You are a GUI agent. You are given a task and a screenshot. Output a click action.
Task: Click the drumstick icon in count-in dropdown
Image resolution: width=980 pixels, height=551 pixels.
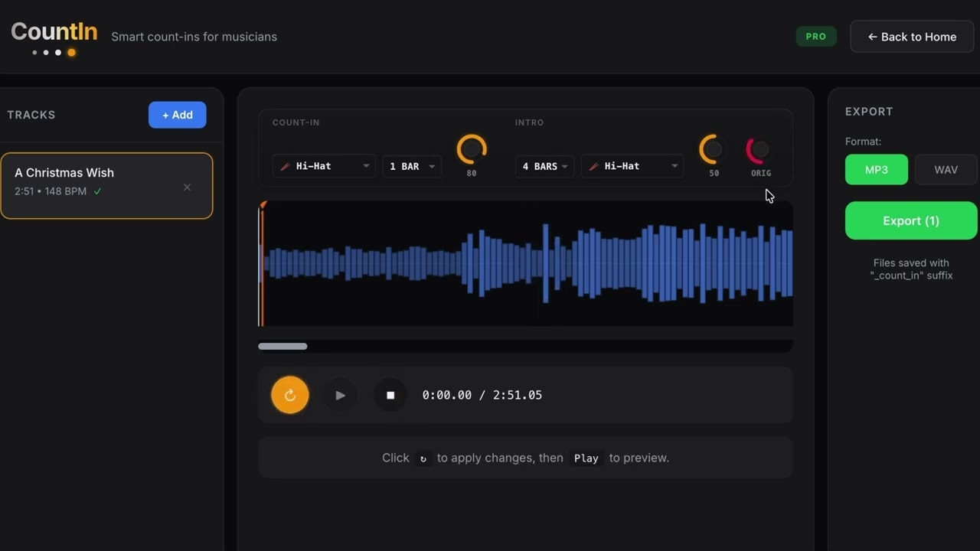pyautogui.click(x=286, y=166)
